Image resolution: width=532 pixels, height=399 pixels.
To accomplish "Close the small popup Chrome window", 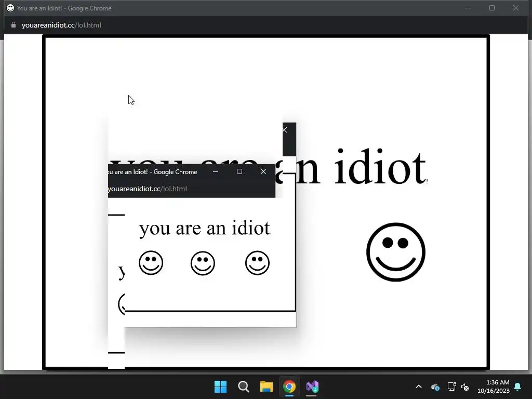I will click(x=263, y=171).
